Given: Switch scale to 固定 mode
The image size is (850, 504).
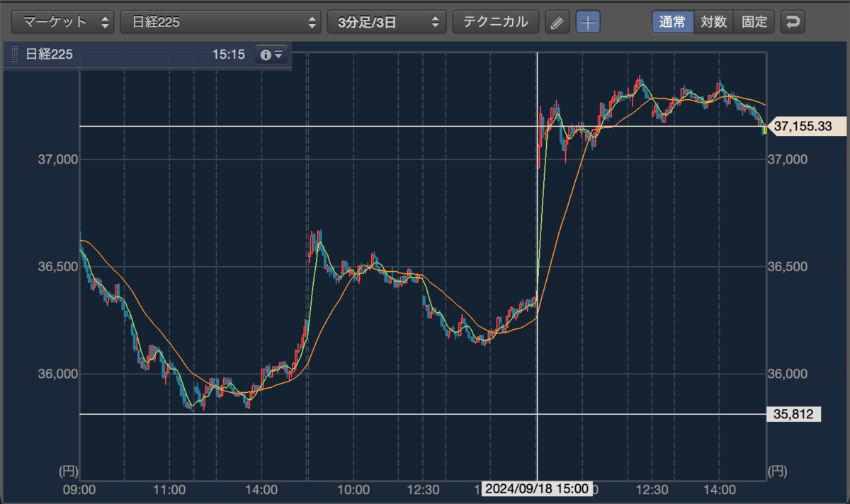Looking at the screenshot, I should coord(754,22).
